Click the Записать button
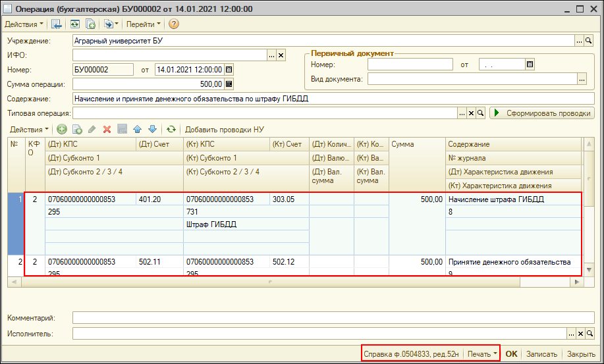 click(x=543, y=354)
